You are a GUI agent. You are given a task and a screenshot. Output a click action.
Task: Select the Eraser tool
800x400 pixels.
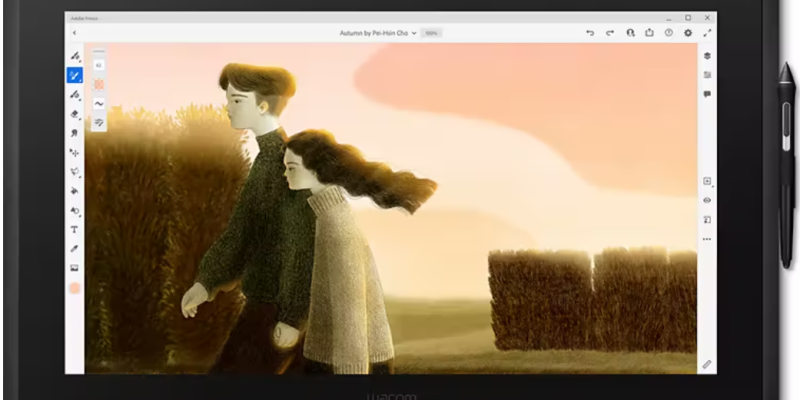click(74, 114)
